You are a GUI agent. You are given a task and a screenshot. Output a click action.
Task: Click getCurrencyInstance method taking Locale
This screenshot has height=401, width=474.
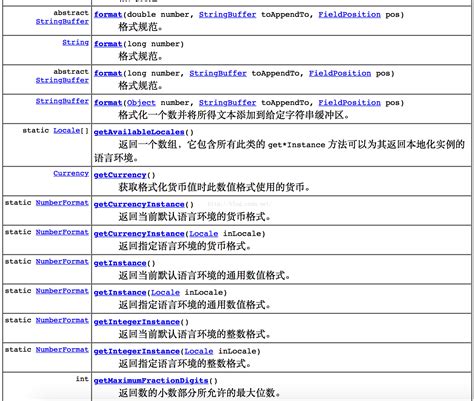139,234
